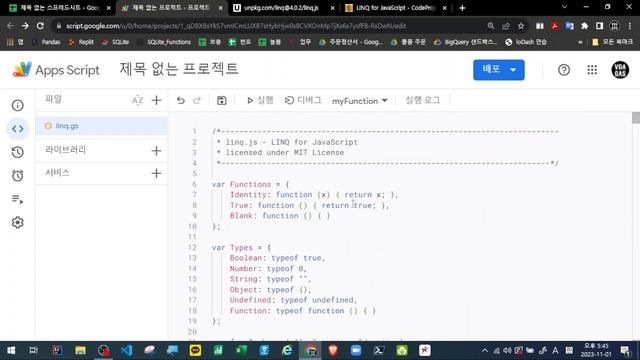Open the 모든 북마크 folder
The height and width of the screenshot is (360, 640).
[x=613, y=42]
